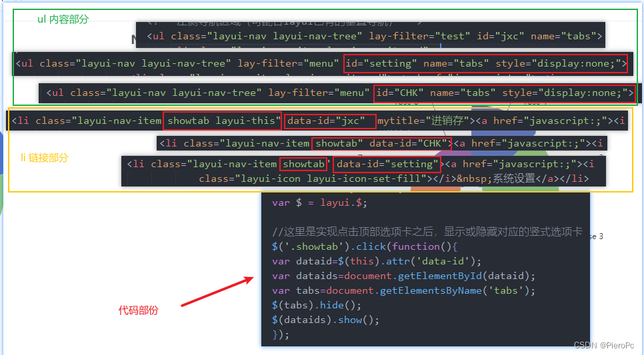Select the "var tabs=document.getElementsByName('tabs');" line

click(x=403, y=290)
